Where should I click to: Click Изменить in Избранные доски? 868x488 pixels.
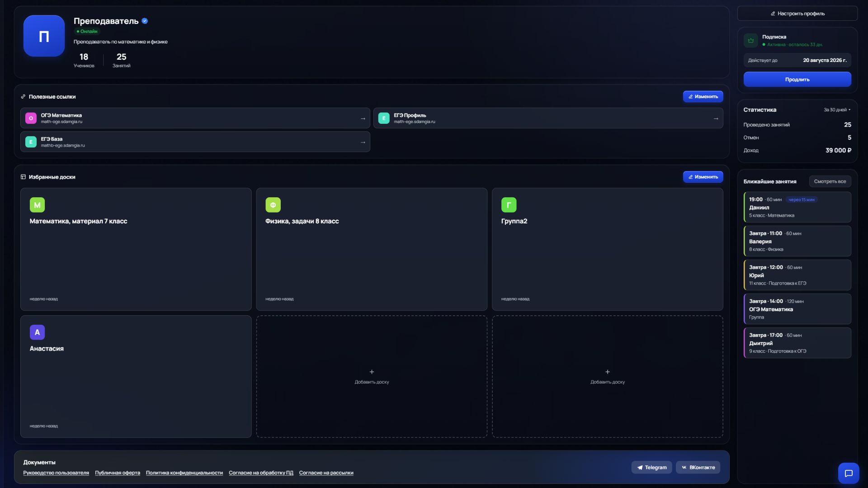[x=703, y=177]
